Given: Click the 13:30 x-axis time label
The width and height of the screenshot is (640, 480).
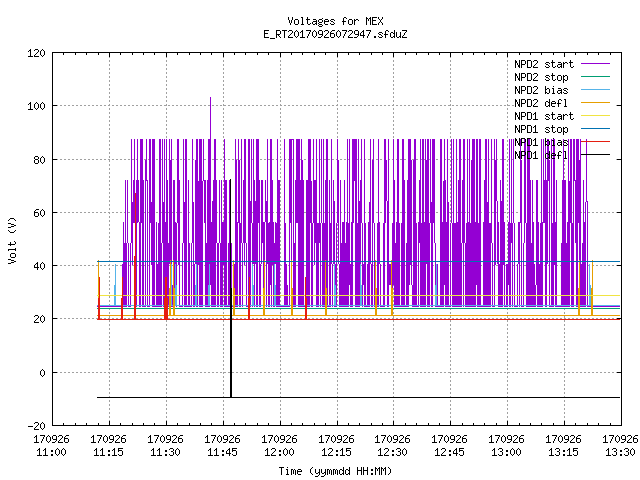Looking at the screenshot, I should click(x=620, y=452).
